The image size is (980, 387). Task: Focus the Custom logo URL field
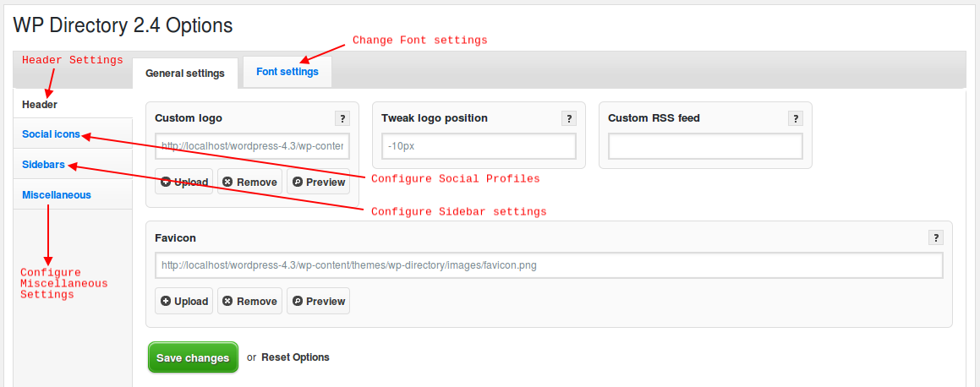pyautogui.click(x=252, y=146)
